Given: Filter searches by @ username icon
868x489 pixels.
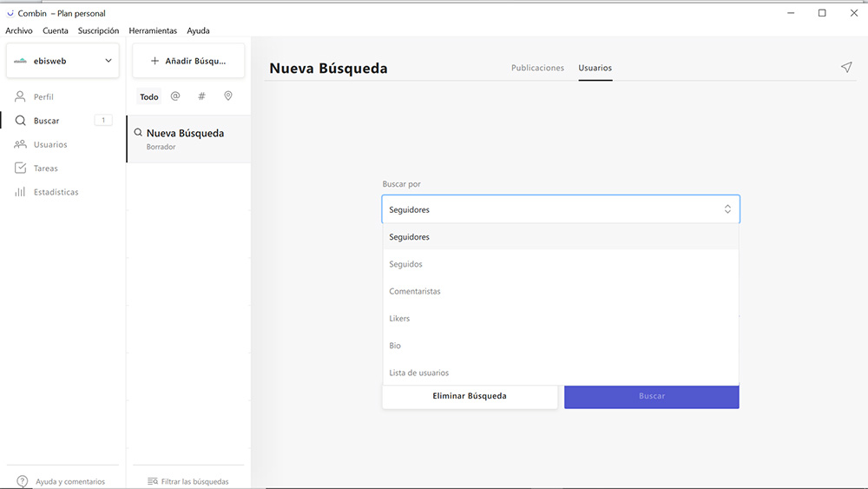Looking at the screenshot, I should click(x=175, y=96).
